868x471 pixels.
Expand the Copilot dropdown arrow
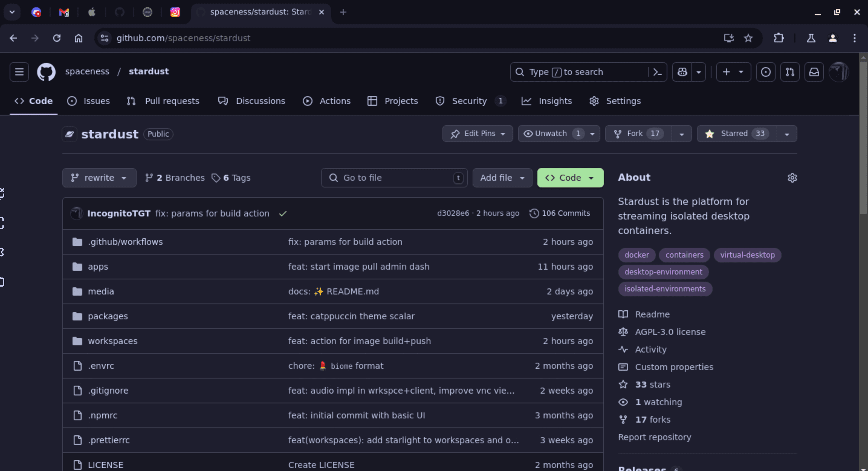(699, 72)
